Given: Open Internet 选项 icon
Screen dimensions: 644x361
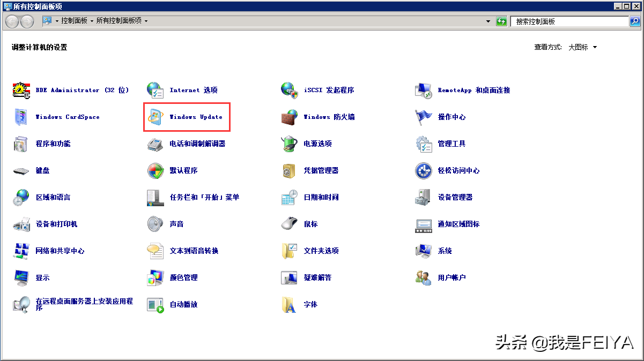Looking at the screenshot, I should [x=156, y=90].
